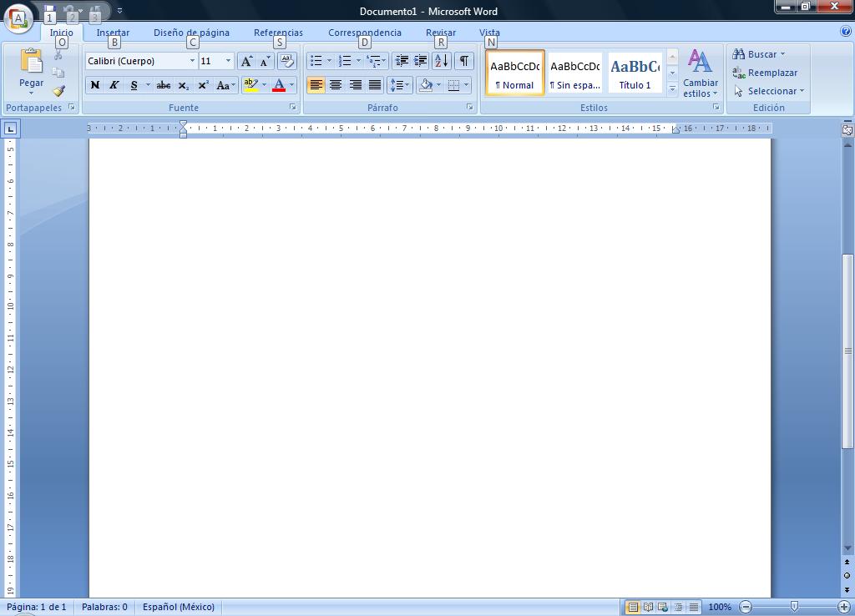
Task: Click the Cut scissors icon
Action: point(58,55)
